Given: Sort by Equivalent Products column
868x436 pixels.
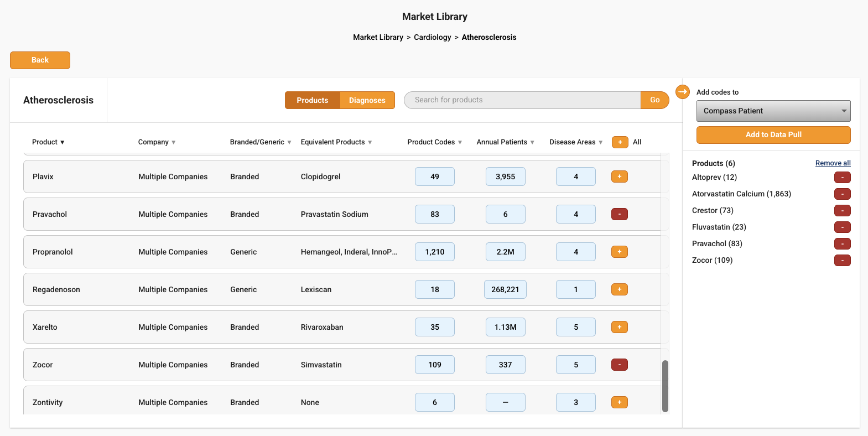Looking at the screenshot, I should point(336,142).
